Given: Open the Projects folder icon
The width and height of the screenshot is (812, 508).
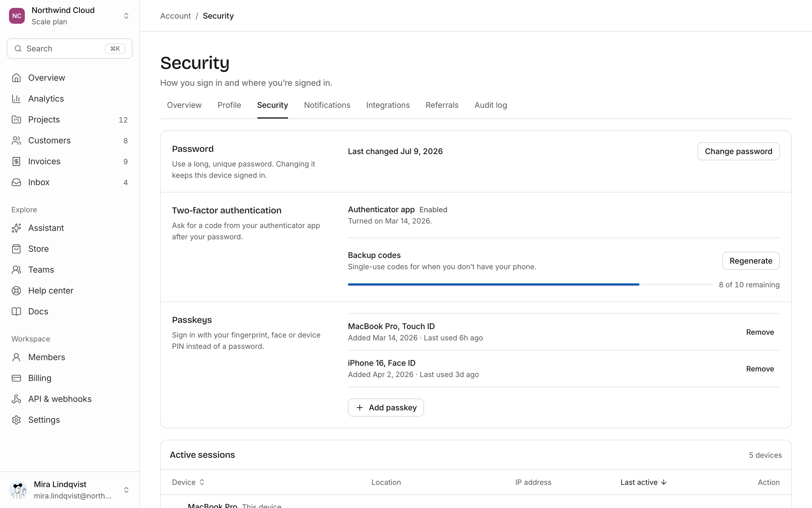Looking at the screenshot, I should (x=16, y=119).
